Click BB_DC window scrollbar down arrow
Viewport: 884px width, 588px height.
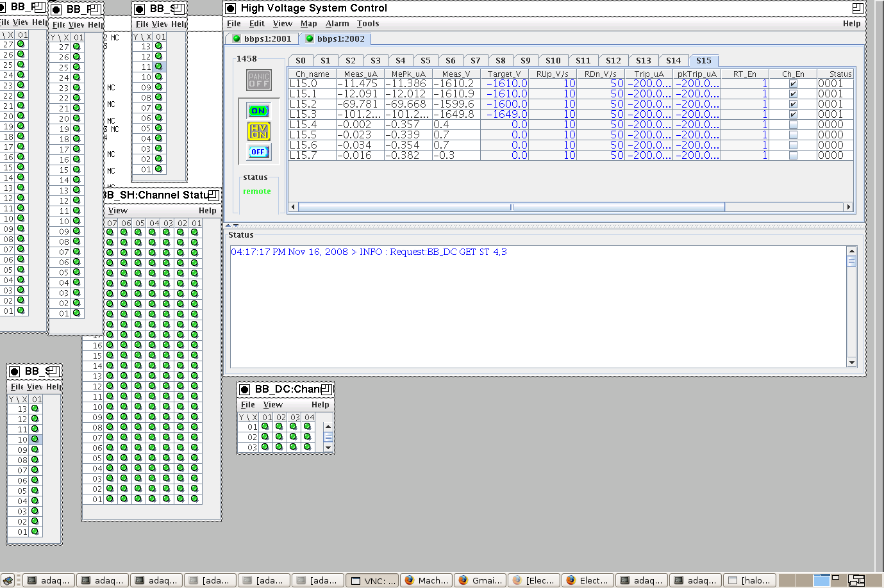[x=328, y=448]
